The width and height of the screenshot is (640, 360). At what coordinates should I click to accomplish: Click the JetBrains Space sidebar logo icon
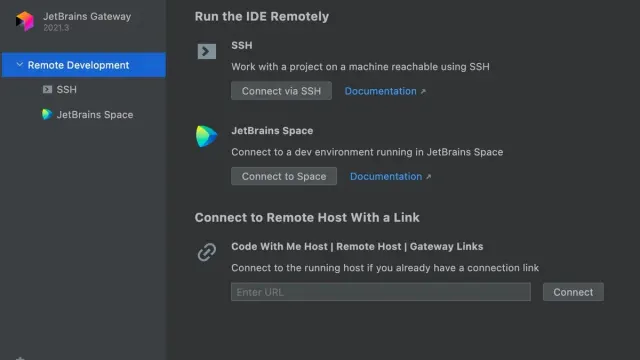click(x=47, y=114)
